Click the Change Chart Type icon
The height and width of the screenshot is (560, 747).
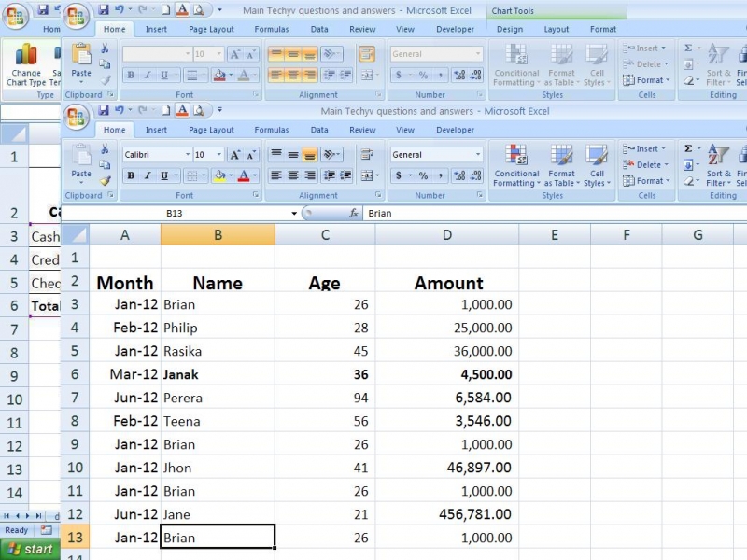(x=25, y=63)
